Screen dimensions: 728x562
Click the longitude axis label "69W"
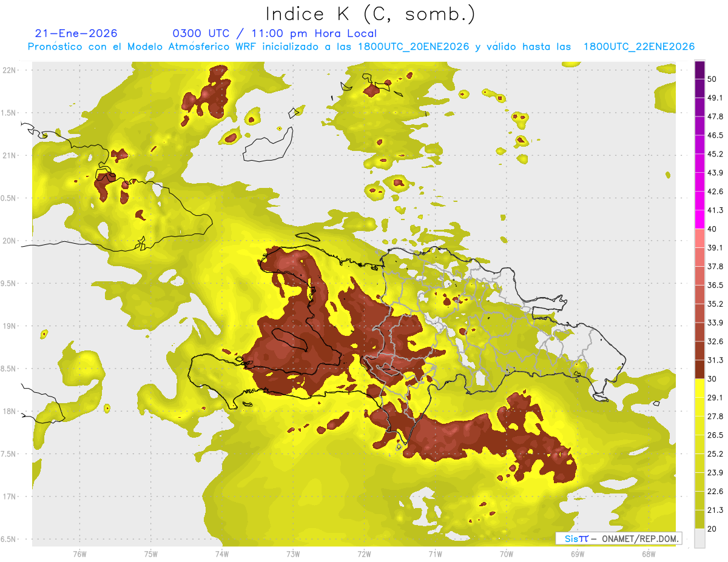click(x=578, y=554)
